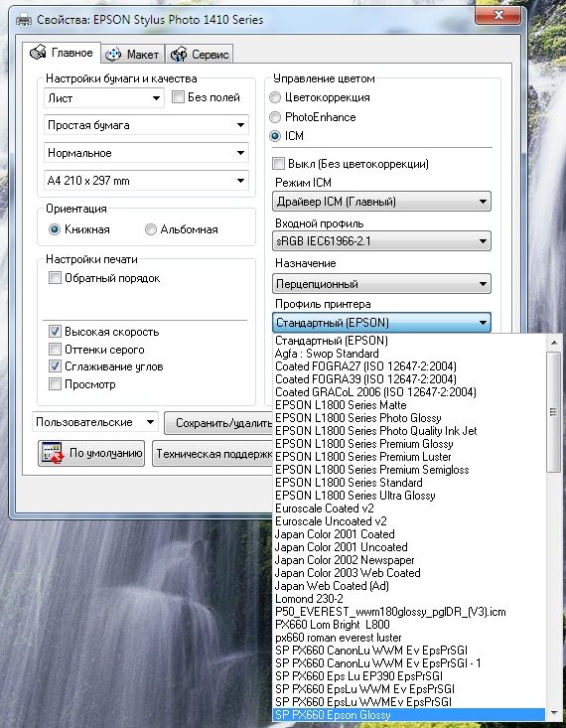Image resolution: width=566 pixels, height=728 pixels.
Task: Select Стандартный (EPSON) in profile list
Action: (x=409, y=341)
